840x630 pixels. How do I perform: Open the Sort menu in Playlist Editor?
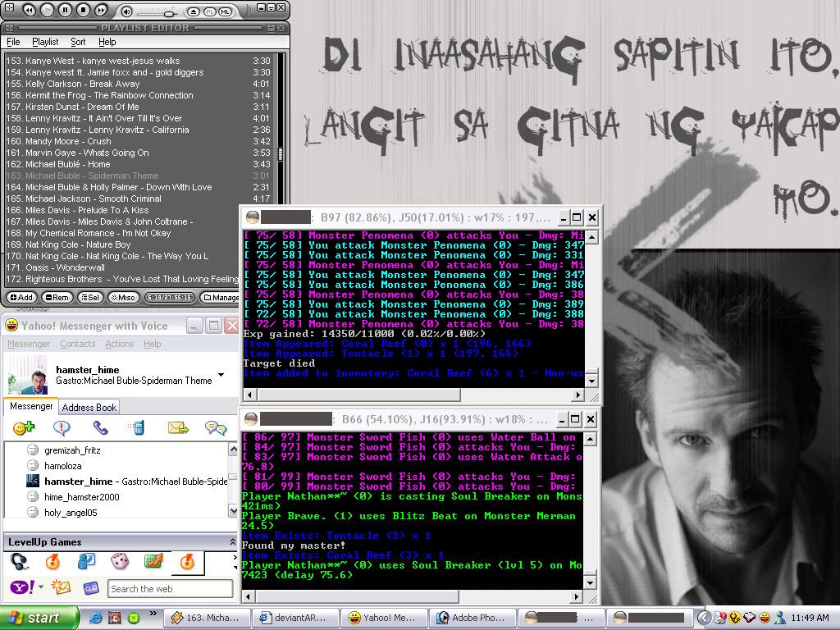[78, 42]
